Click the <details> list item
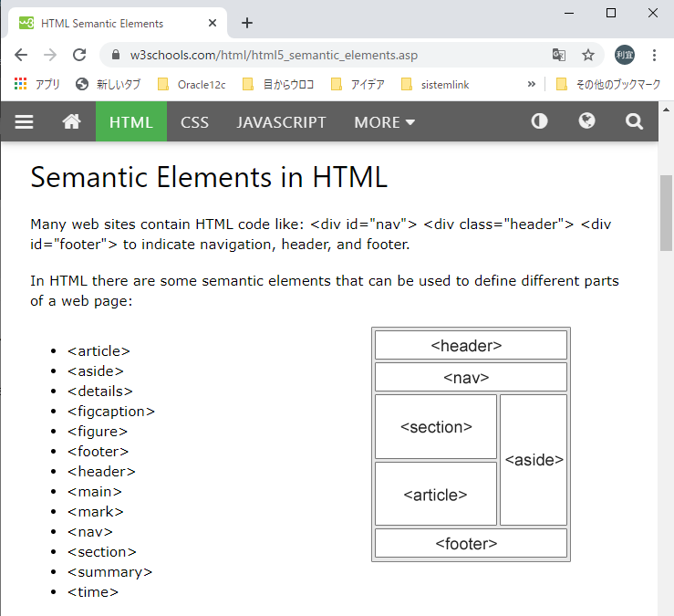Image resolution: width=674 pixels, height=616 pixels. (99, 392)
